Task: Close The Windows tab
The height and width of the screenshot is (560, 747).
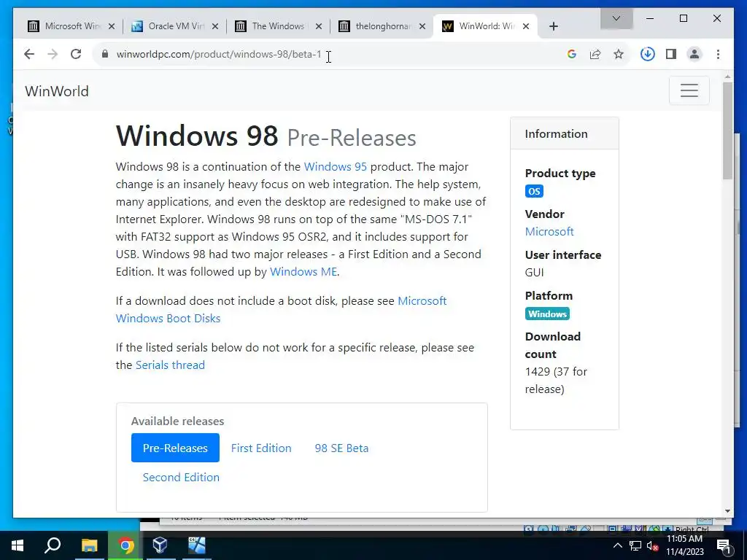Action: coord(319,26)
